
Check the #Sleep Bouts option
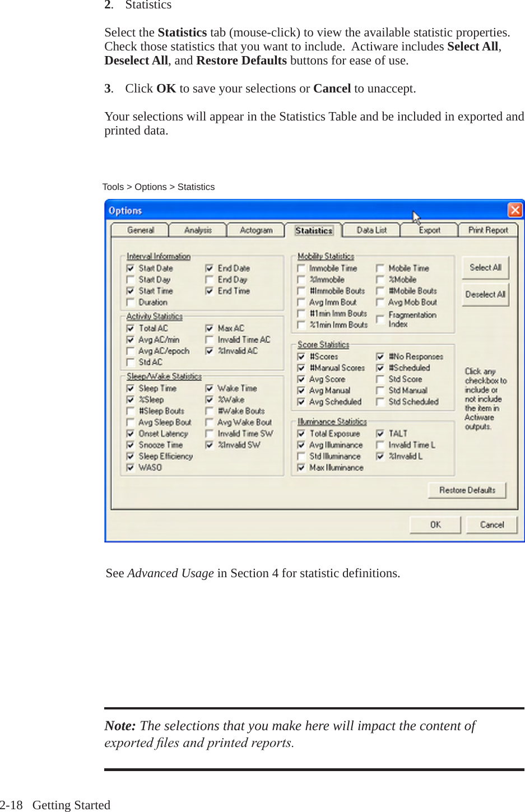[131, 411]
